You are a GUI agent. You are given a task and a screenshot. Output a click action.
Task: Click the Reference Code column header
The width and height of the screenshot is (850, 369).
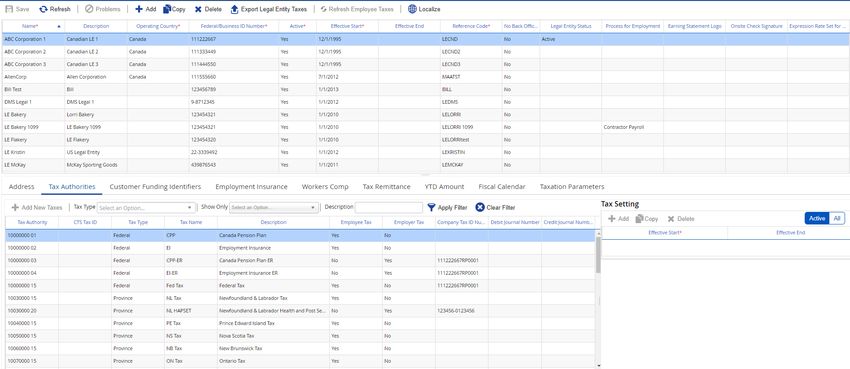tap(471, 26)
